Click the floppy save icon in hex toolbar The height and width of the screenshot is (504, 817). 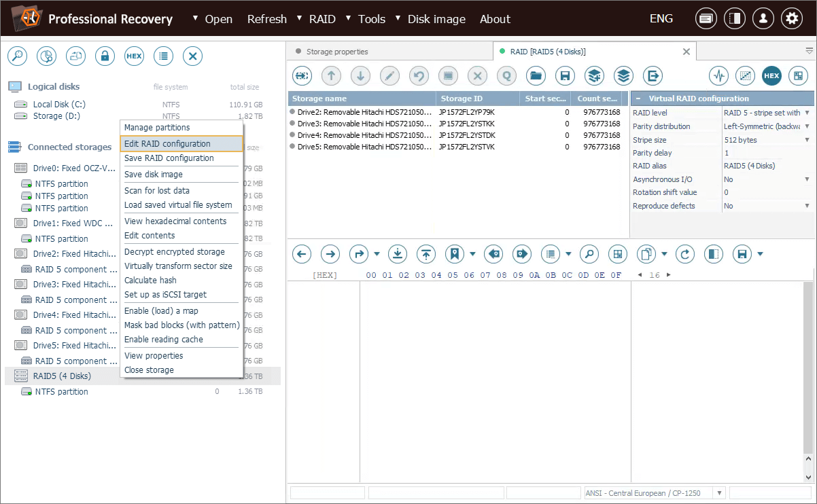742,254
